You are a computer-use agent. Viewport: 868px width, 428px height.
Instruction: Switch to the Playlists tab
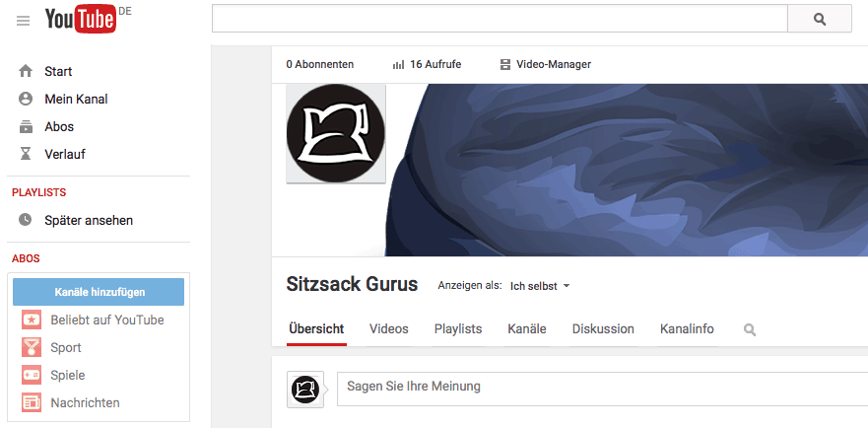(x=458, y=329)
